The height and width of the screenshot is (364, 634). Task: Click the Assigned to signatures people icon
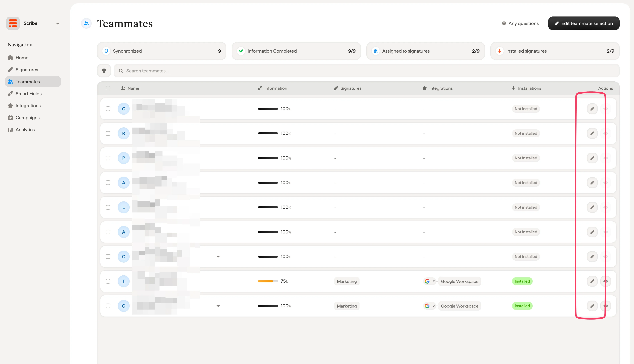375,51
